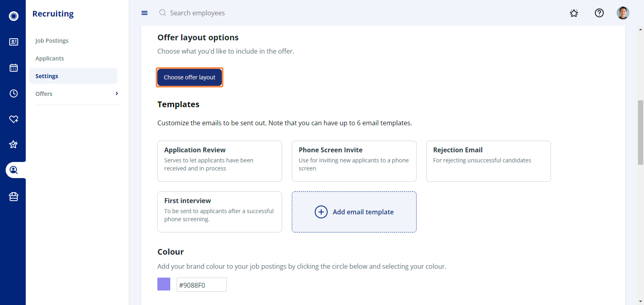
Task: Click the search magnifier icon
Action: pos(162,12)
